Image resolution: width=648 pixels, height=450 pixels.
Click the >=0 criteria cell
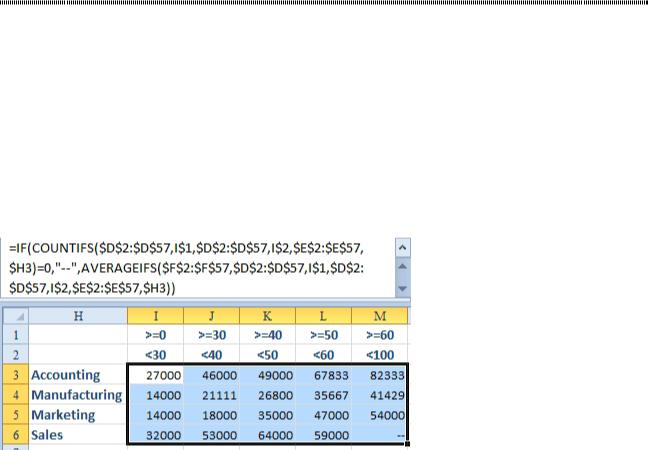click(155, 335)
